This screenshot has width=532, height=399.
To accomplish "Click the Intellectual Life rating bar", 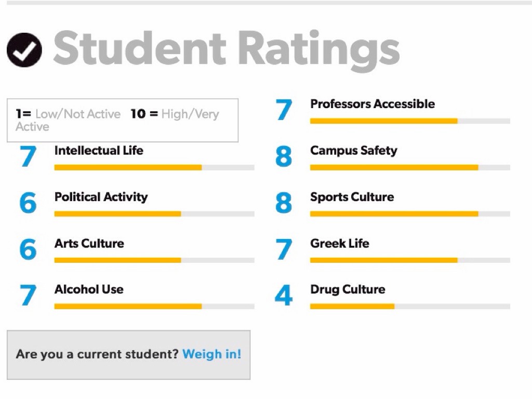I will (x=154, y=168).
